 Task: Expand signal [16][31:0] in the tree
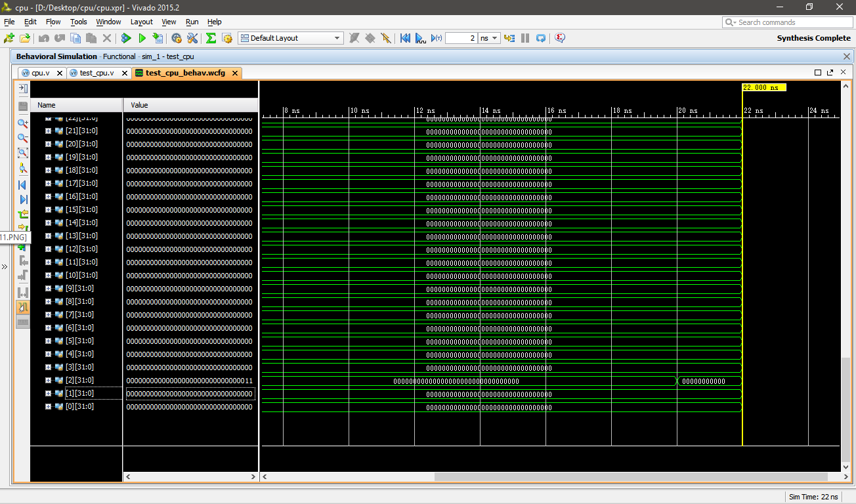[x=48, y=197]
